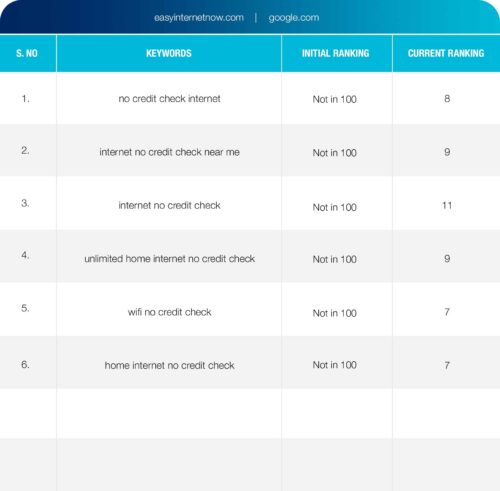Click 'Not in 100' in row 4

pyautogui.click(x=335, y=259)
